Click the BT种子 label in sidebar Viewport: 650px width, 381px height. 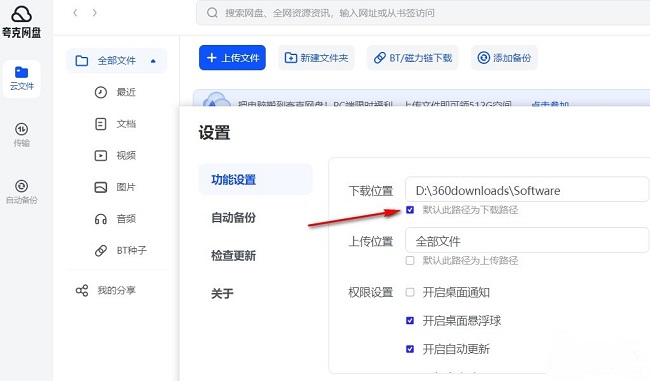131,250
